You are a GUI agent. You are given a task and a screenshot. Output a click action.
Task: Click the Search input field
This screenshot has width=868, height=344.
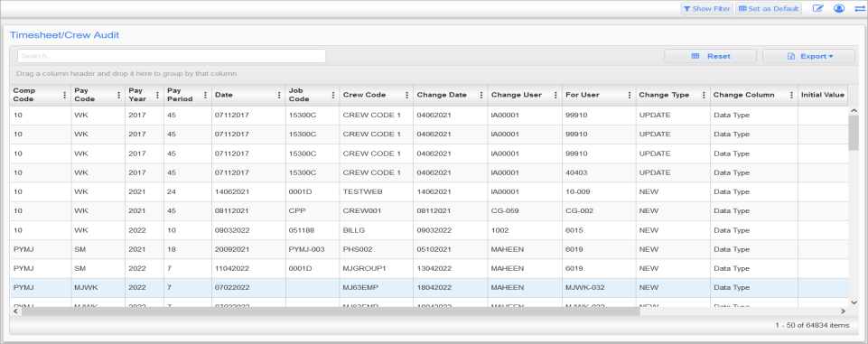(x=172, y=56)
